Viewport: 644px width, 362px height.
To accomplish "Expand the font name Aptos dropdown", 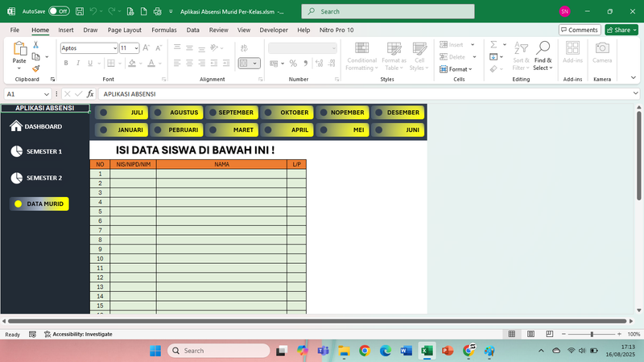I will 114,48.
